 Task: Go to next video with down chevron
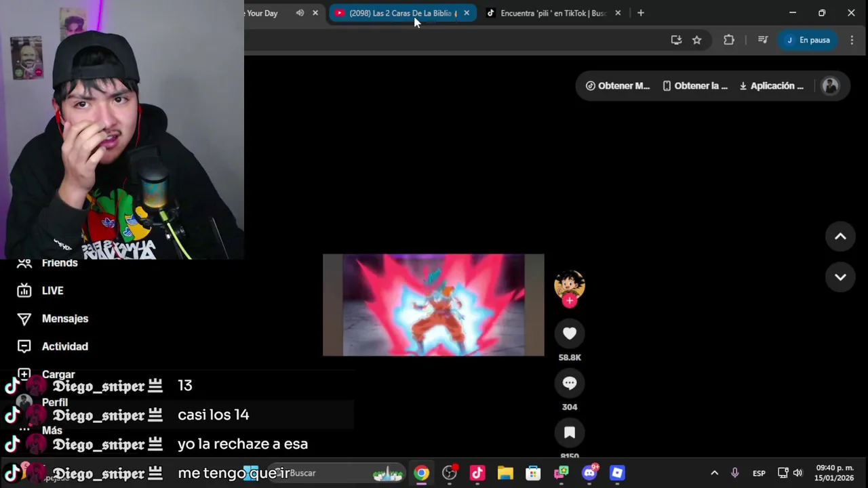point(840,277)
